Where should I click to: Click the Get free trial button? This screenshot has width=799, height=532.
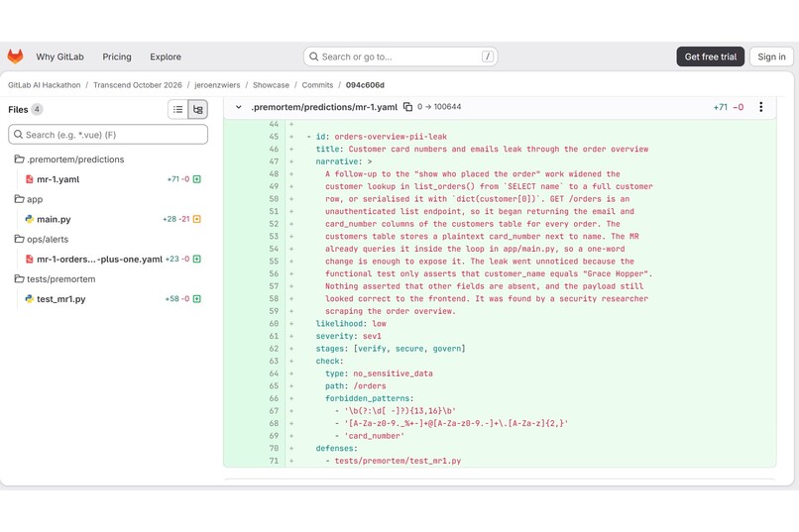[x=711, y=56]
